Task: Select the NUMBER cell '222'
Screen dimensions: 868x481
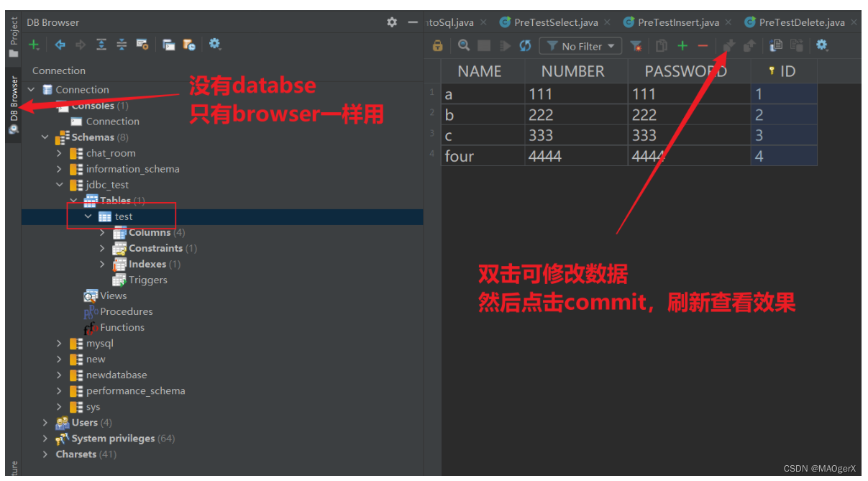Action: [x=576, y=114]
